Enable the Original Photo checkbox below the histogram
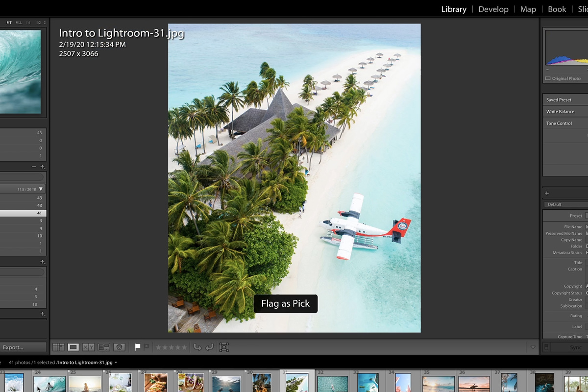 (x=547, y=78)
